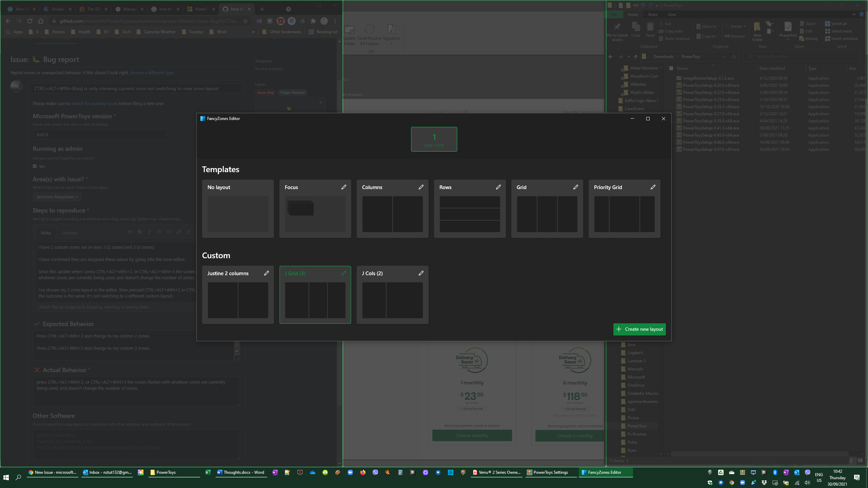This screenshot has width=868, height=488.
Task: Toggle the selection checkbox beside the Name column
Action: pos(672,68)
